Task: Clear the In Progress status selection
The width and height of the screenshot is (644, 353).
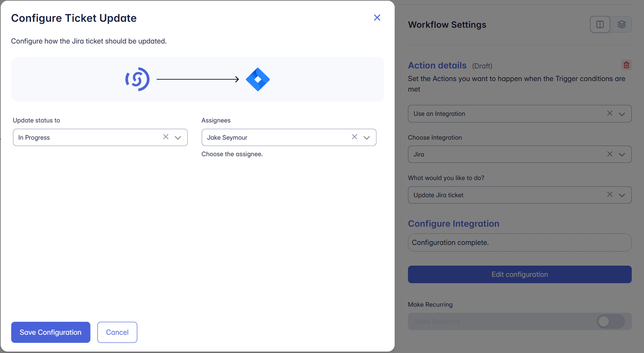Action: [166, 137]
